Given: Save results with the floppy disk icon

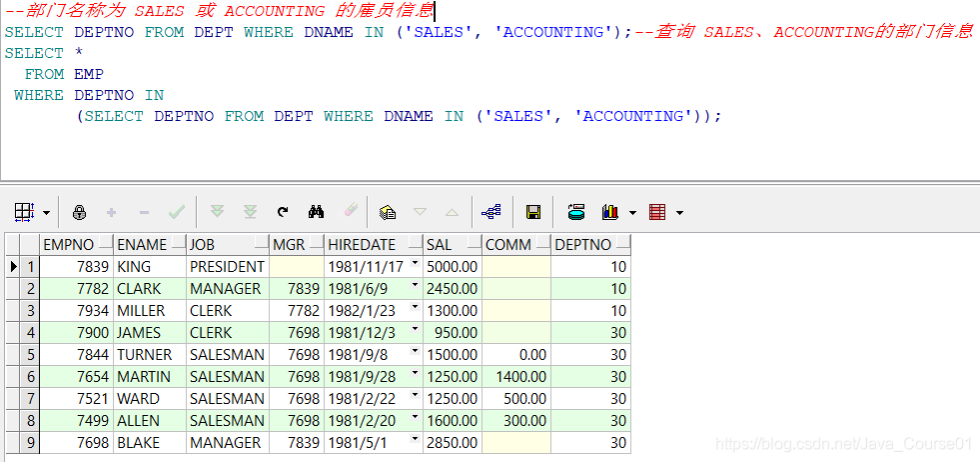Looking at the screenshot, I should pyautogui.click(x=533, y=212).
